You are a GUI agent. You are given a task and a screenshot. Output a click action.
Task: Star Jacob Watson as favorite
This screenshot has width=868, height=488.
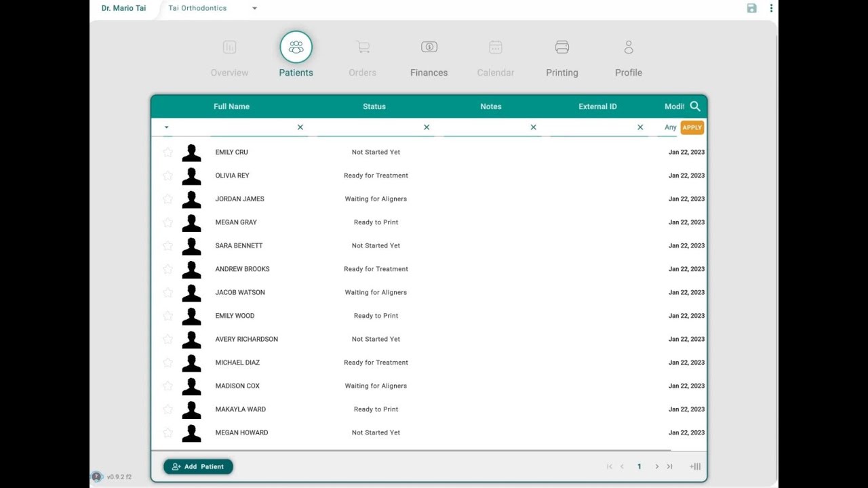pyautogui.click(x=167, y=292)
